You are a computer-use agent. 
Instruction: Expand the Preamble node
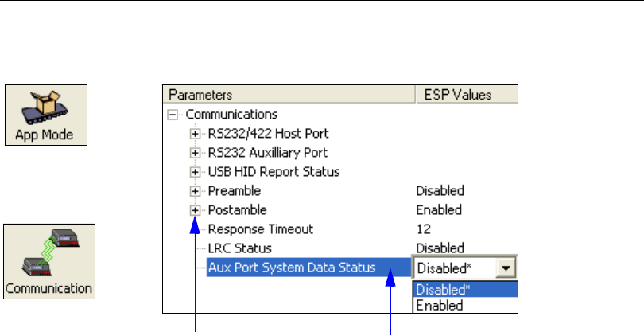coord(195,191)
